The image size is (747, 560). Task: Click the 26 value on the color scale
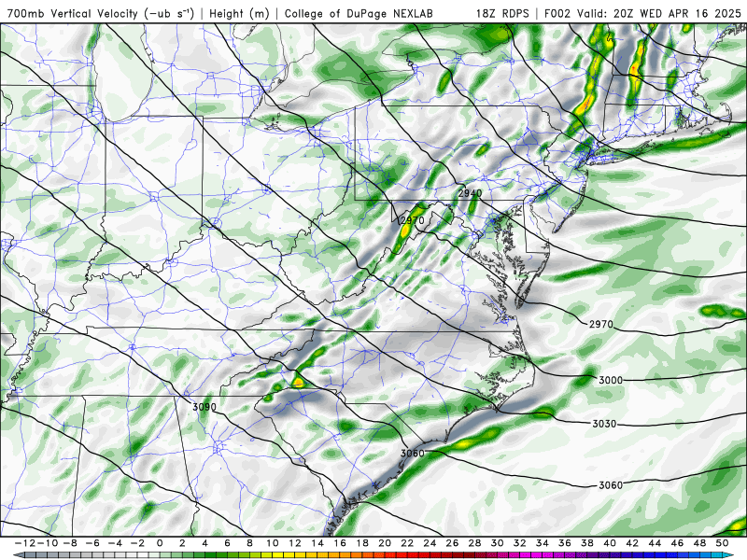click(452, 543)
